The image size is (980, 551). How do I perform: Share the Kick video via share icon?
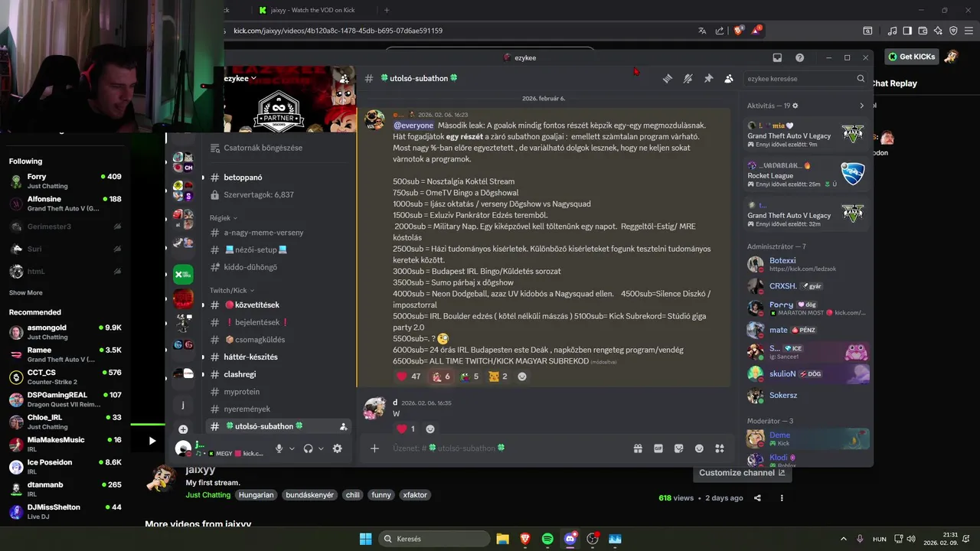[x=757, y=498]
